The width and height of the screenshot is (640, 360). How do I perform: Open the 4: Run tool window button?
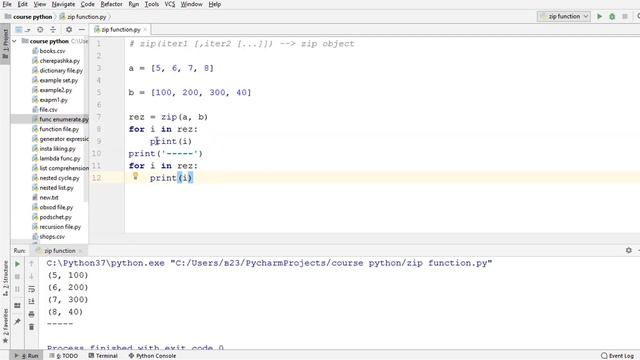pos(27,356)
